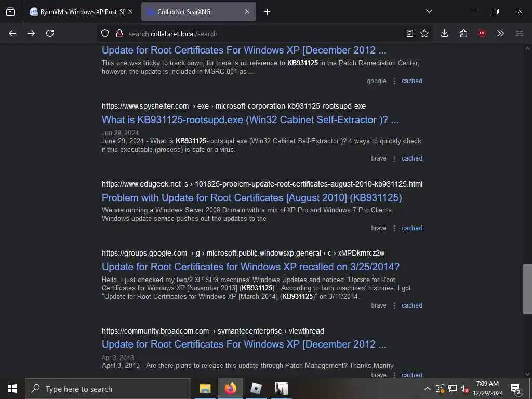The width and height of the screenshot is (532, 399).
Task: Click the 'Apr 3, 2013' date text
Action: (118, 357)
